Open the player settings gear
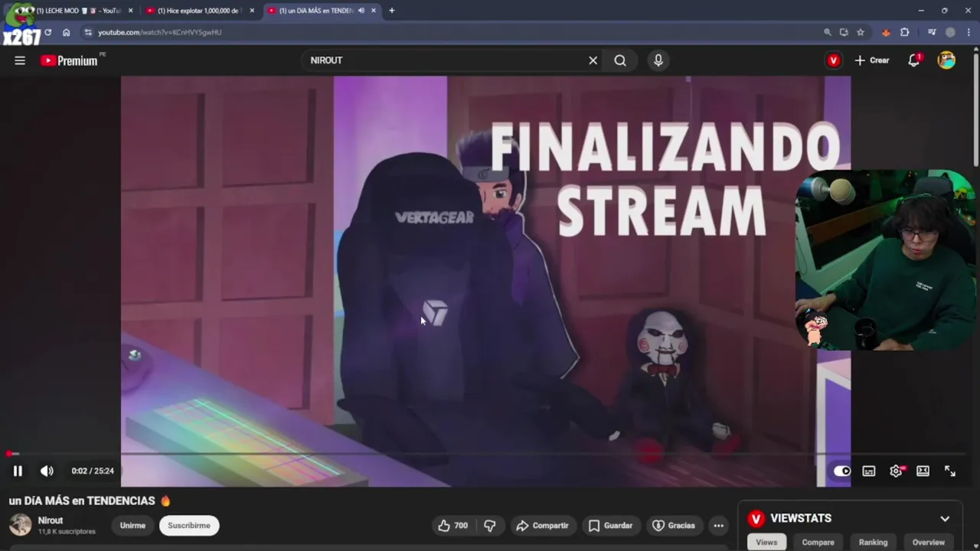 point(896,471)
